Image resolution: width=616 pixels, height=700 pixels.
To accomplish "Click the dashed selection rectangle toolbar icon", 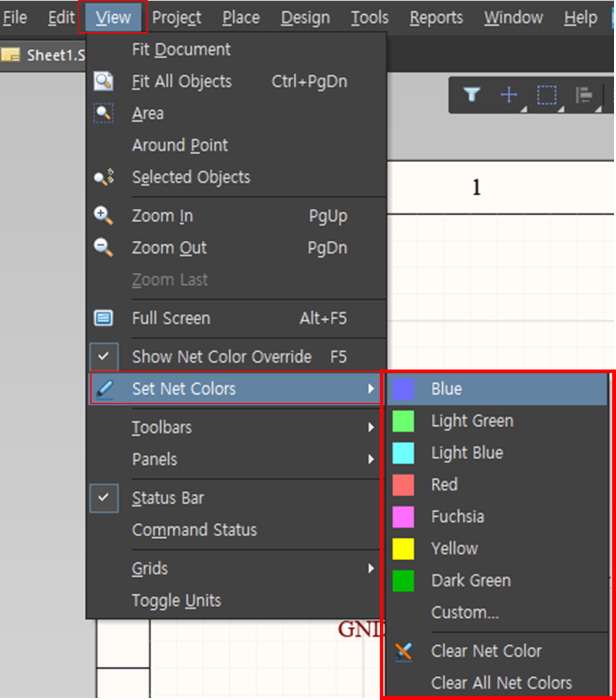I will point(546,95).
